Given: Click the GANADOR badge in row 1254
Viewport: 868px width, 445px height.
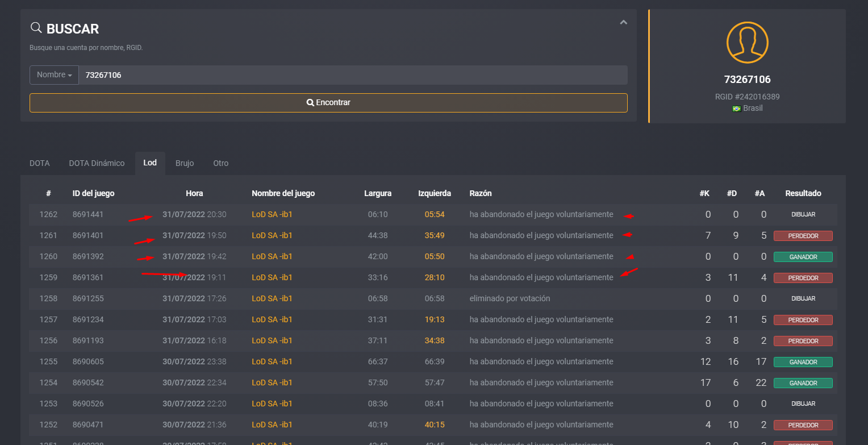Looking at the screenshot, I should tap(803, 383).
